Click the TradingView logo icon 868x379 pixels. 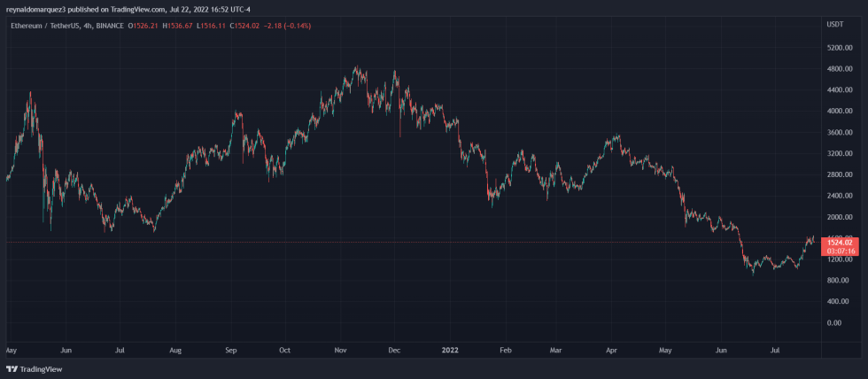pyautogui.click(x=12, y=369)
